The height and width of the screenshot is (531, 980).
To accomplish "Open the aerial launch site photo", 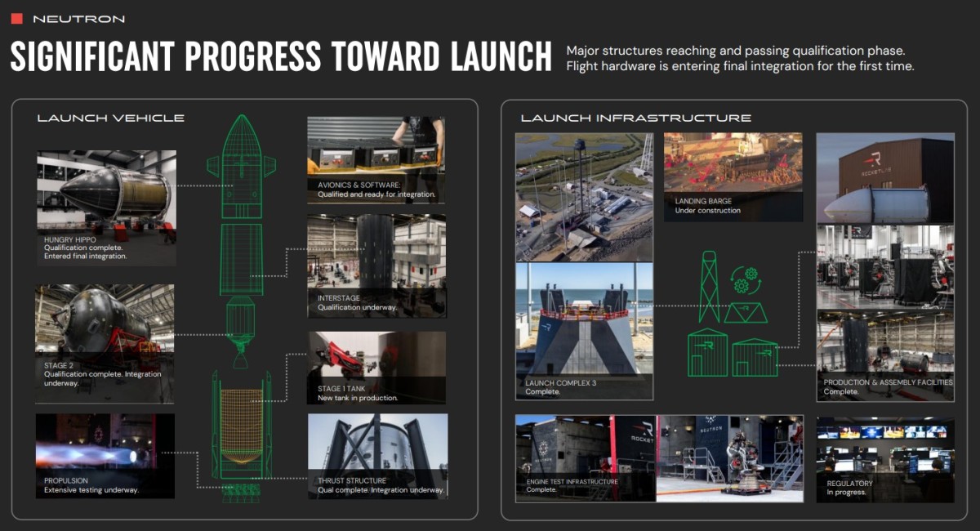I will tap(584, 197).
